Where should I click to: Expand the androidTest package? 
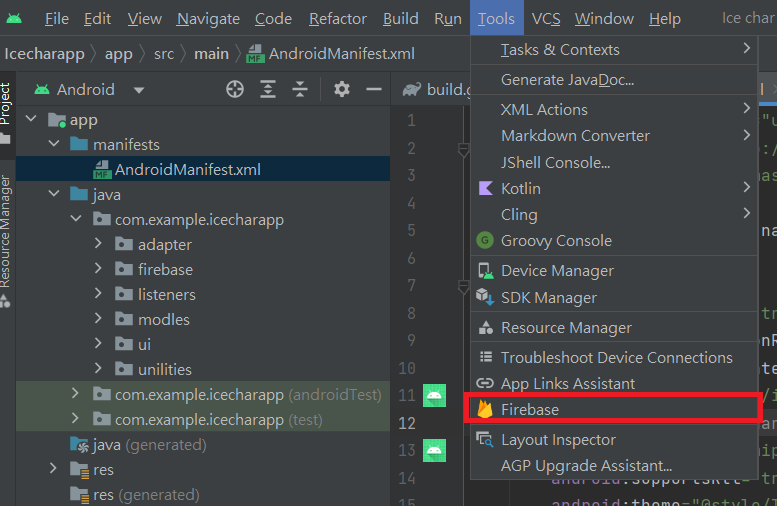[75, 394]
